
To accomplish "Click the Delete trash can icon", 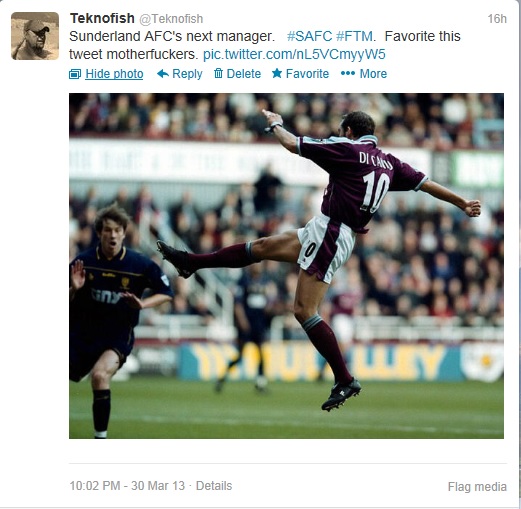I will point(218,73).
